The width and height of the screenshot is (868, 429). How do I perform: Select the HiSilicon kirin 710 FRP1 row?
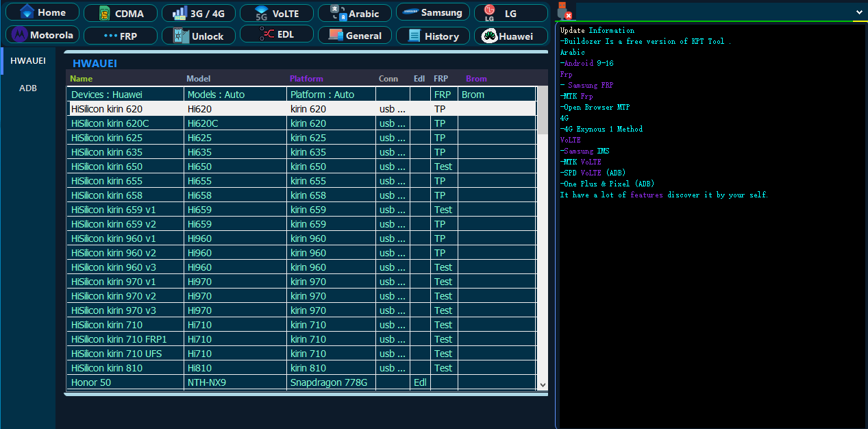(301, 339)
